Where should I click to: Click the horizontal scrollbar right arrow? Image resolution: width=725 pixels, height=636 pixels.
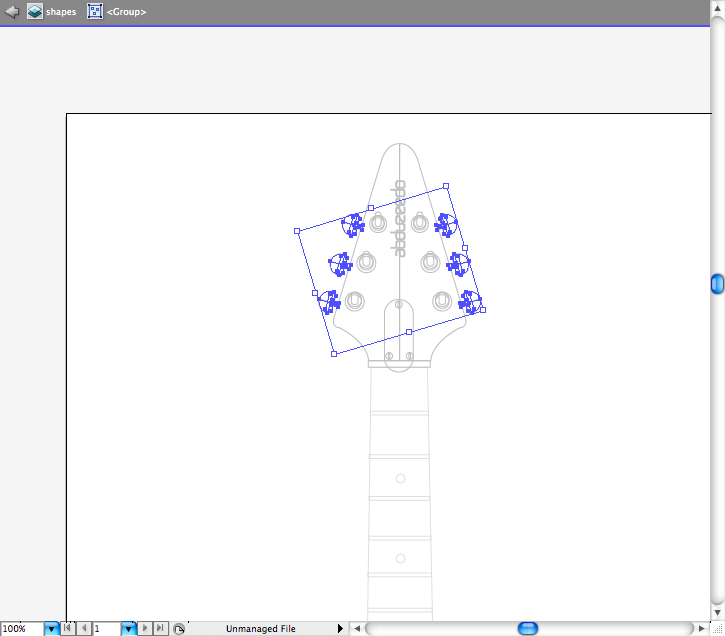[702, 629]
